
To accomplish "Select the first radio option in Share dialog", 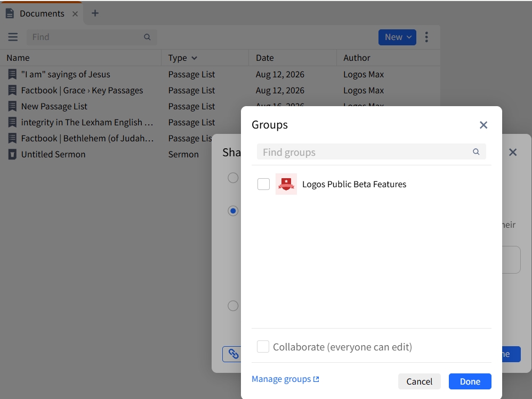I will pos(233,178).
